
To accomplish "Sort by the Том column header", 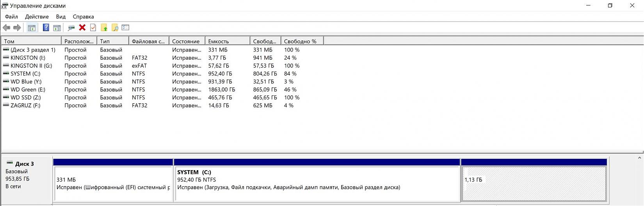I will point(31,41).
